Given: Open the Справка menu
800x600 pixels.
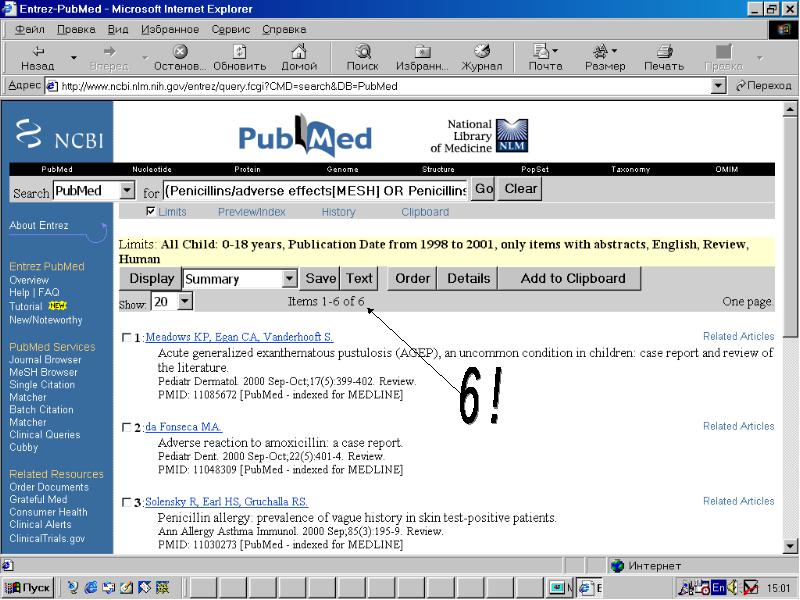Looking at the screenshot, I should [x=284, y=30].
